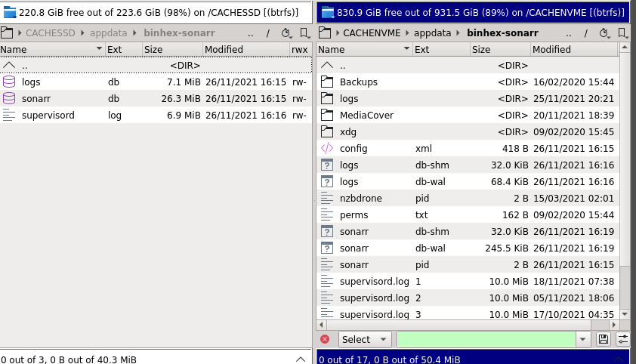Sort right panel by Ext column

click(441, 49)
